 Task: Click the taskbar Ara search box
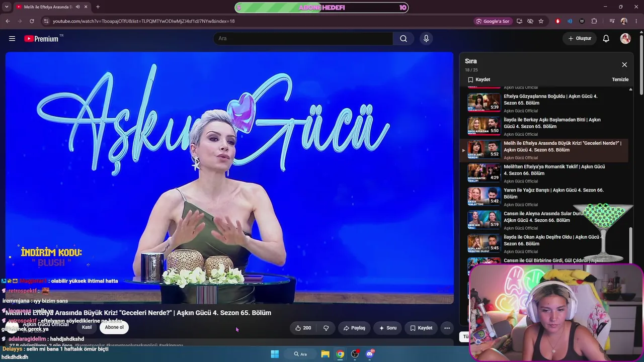point(300,354)
